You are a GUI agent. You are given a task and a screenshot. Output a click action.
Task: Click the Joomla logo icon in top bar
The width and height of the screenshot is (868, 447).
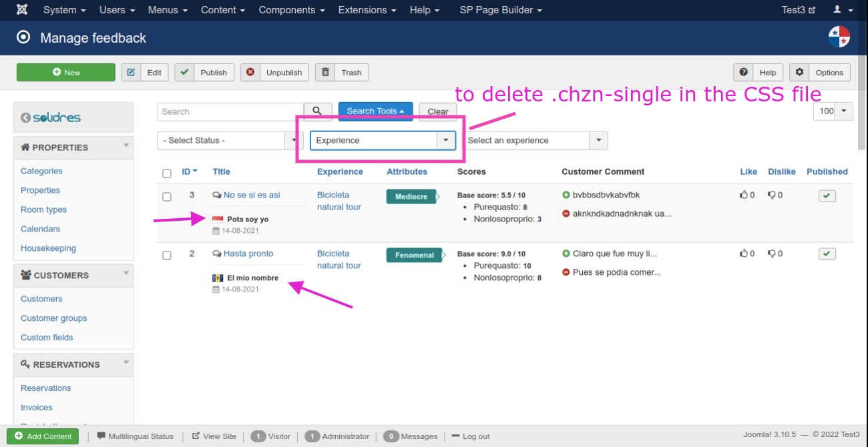coord(22,10)
